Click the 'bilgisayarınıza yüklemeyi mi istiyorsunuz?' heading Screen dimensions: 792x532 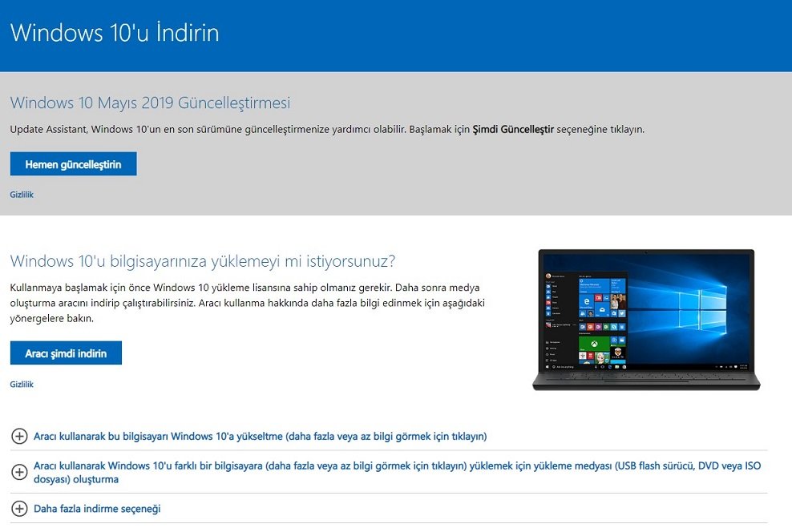[x=203, y=261]
